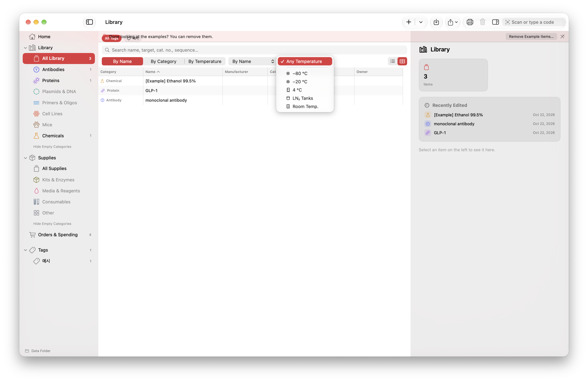Select Proteins category in sidebar
This screenshot has height=382, width=588.
(x=59, y=80)
